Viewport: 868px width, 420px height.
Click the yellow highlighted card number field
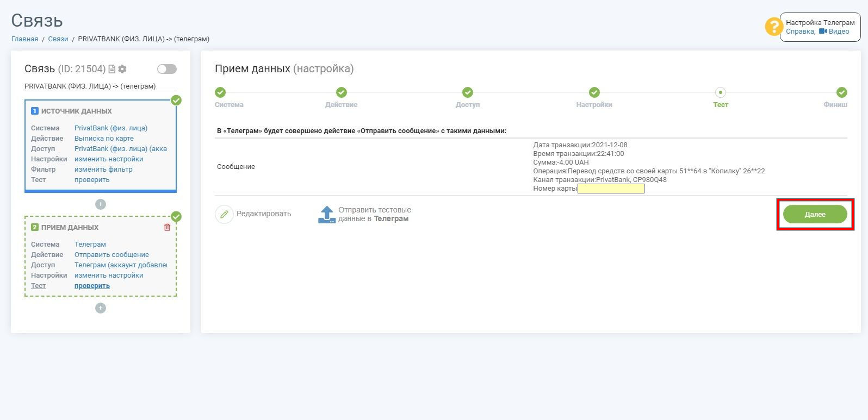tap(611, 189)
